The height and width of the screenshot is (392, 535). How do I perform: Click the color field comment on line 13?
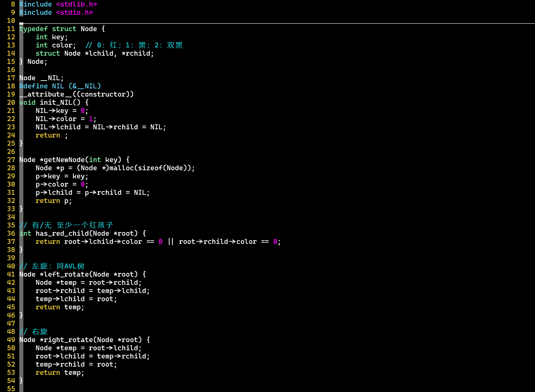(x=134, y=45)
